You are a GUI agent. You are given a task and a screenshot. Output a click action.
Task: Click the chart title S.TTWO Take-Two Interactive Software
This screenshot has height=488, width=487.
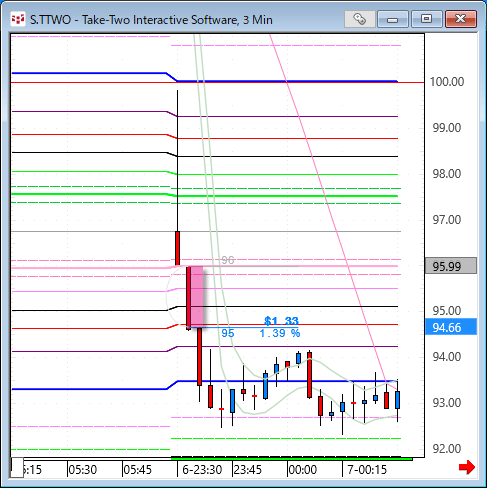coord(151,20)
